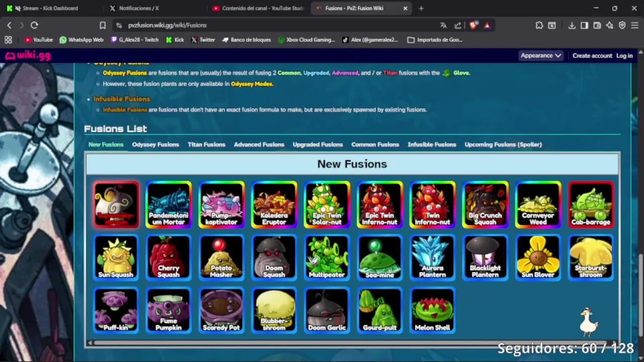Bookmark this page icon in address bar
The width and height of the screenshot is (644, 362).
(x=103, y=25)
